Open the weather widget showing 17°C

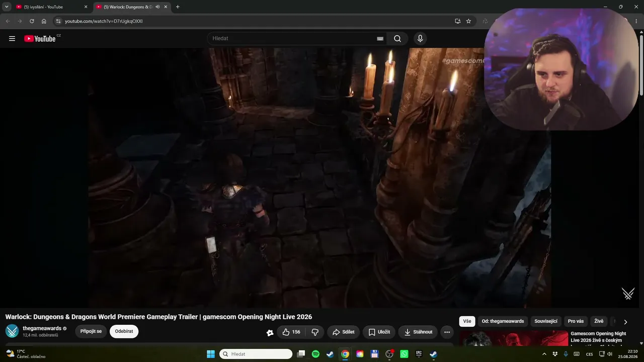click(26, 354)
